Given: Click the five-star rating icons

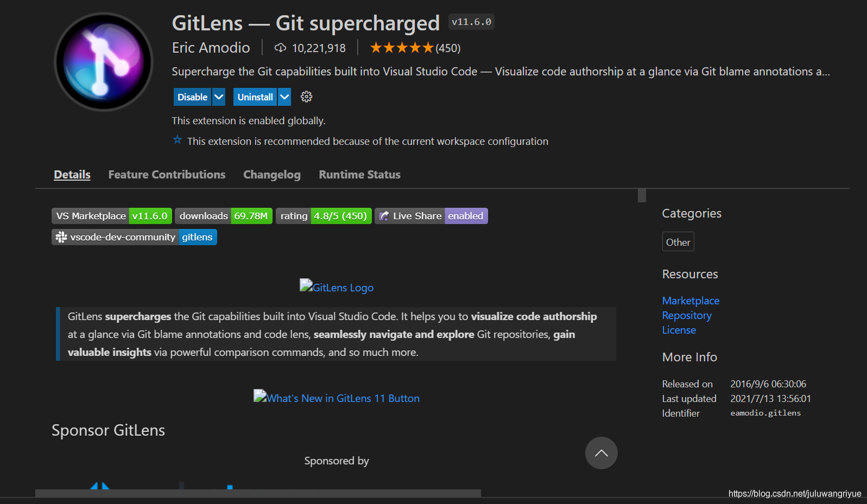Looking at the screenshot, I should tap(402, 48).
